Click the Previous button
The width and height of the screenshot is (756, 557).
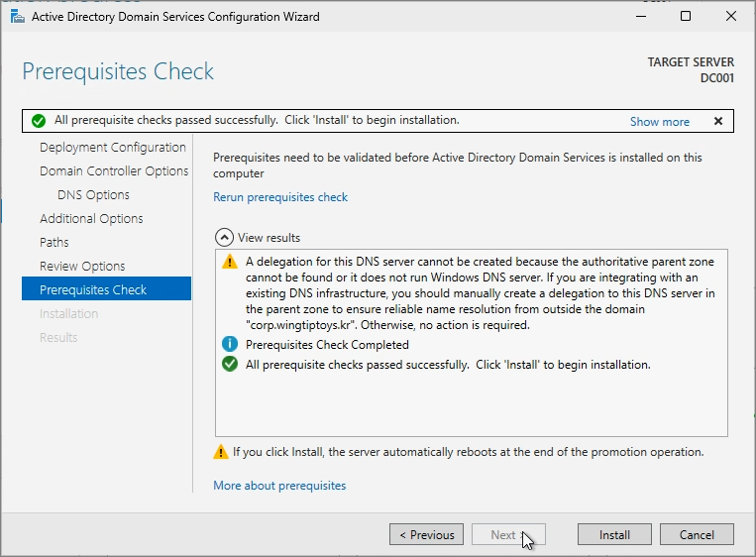(426, 534)
